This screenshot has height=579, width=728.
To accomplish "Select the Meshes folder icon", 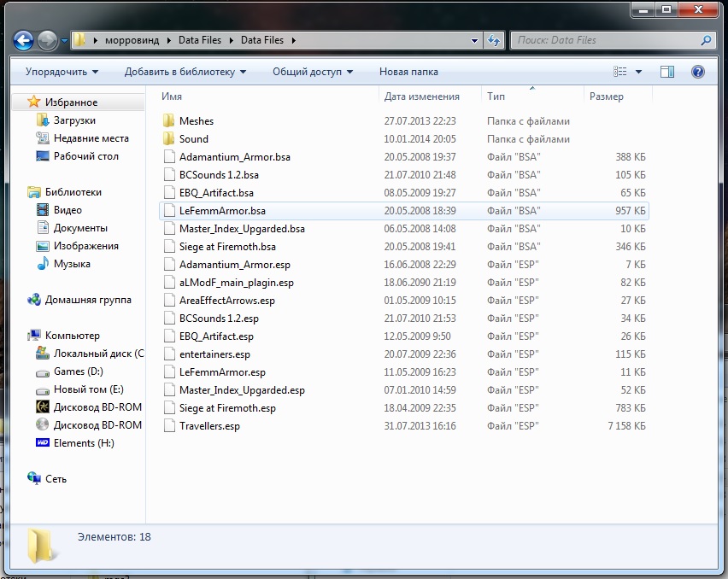I will pos(168,120).
